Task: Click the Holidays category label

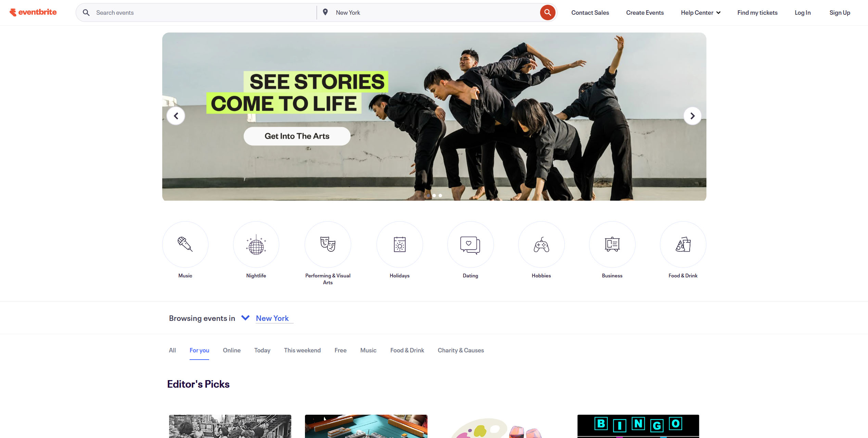Action: click(x=399, y=276)
